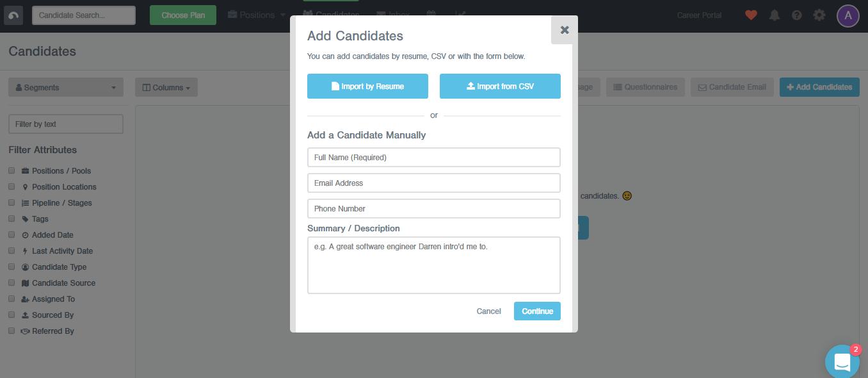Enable the Positions / Pools filter checkbox
Viewport: 868px width, 378px height.
tap(12, 171)
